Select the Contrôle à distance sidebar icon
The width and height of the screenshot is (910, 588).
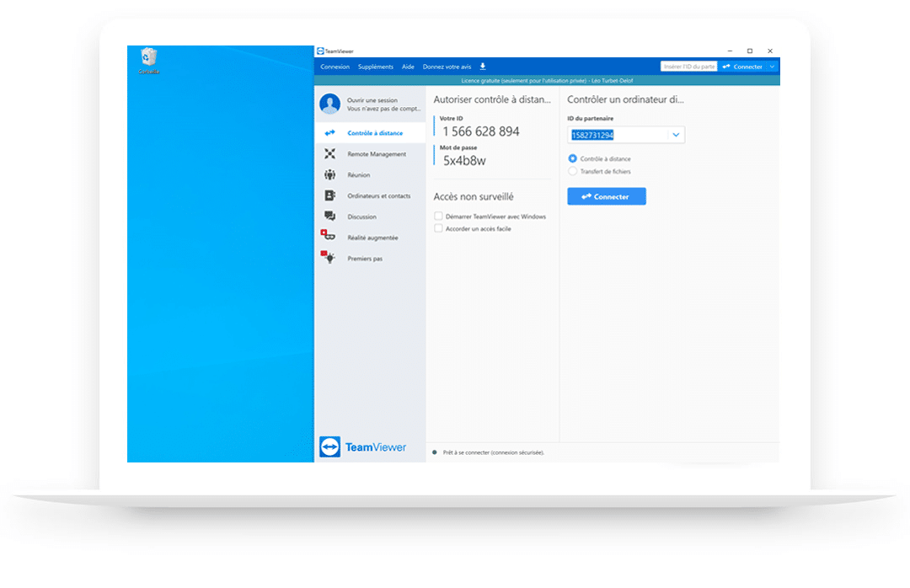(x=329, y=133)
